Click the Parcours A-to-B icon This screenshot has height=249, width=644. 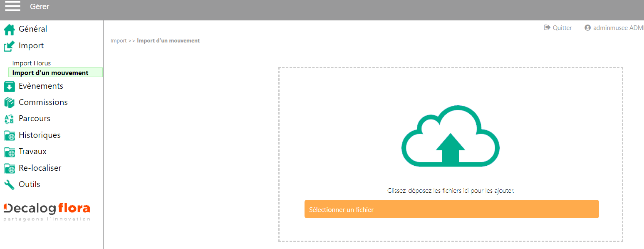click(9, 119)
